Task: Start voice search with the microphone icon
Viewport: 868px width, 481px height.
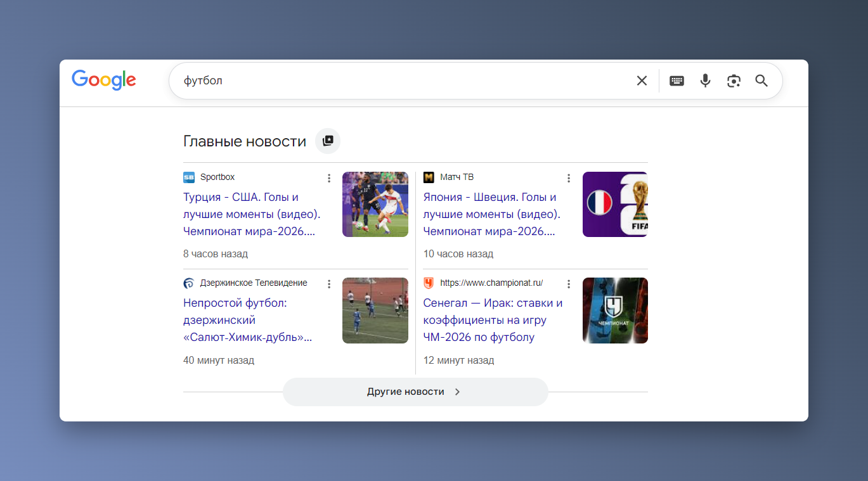Action: tap(705, 80)
